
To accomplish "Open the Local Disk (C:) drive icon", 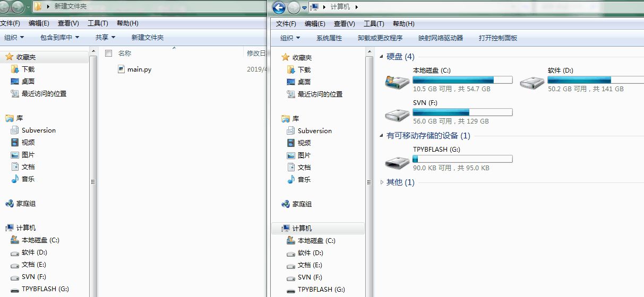I will coord(397,81).
